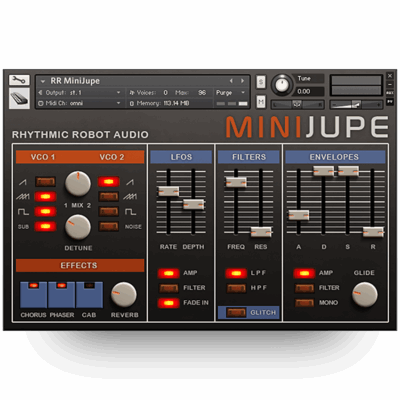Toggle the VCO 1 SUB oscillator button
Image resolution: width=400 pixels, height=400 pixels.
(x=46, y=226)
